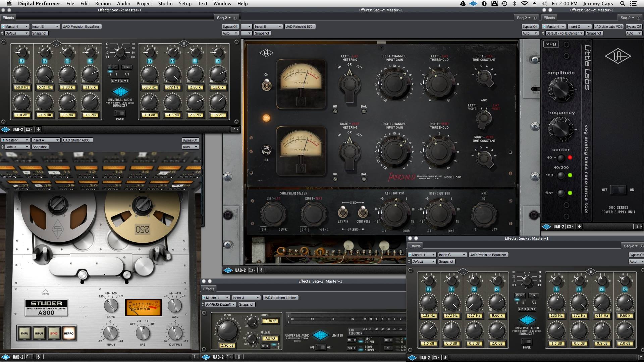Click the Spotlight search icon in the menu bar
This screenshot has width=644, height=362.
click(x=623, y=4)
